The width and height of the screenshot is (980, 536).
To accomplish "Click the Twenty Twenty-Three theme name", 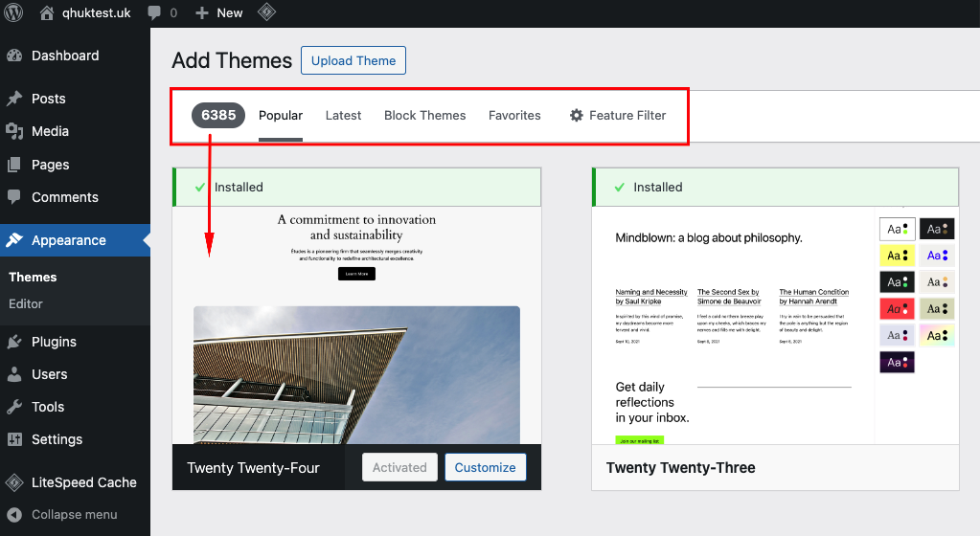I will tap(680, 468).
